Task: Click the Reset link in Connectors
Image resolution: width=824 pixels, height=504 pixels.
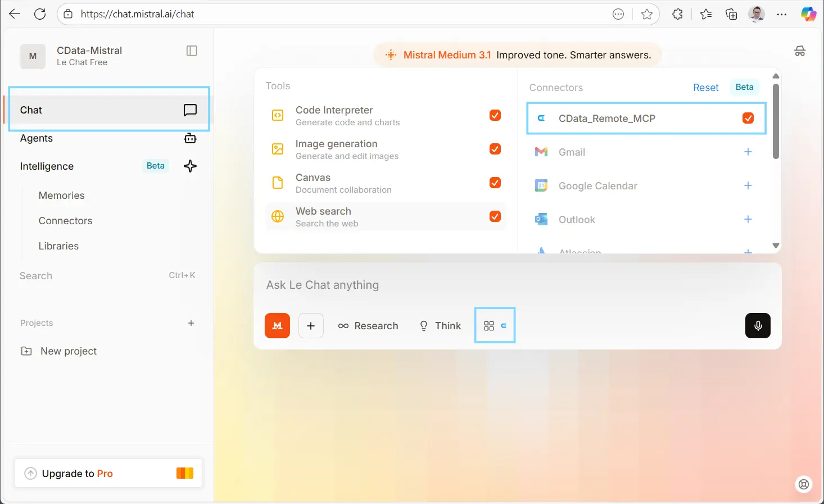Action: (x=705, y=88)
